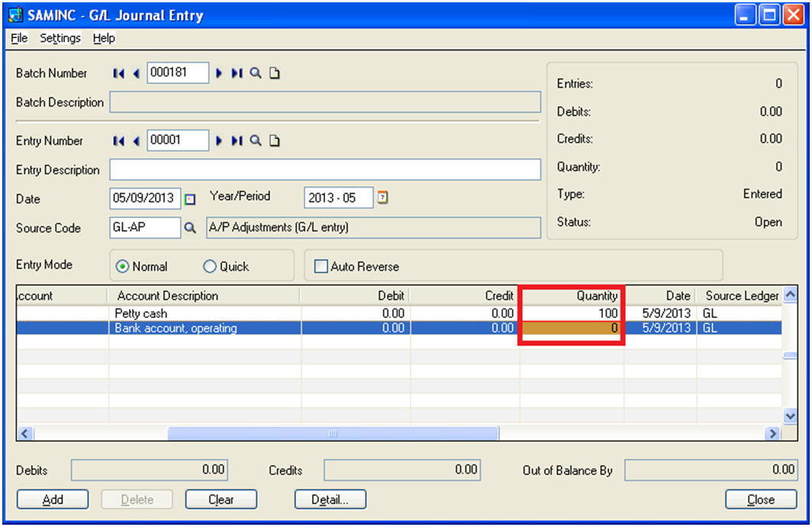Open the Date calendar picker
Viewport: 812px width, 527px height.
[191, 199]
